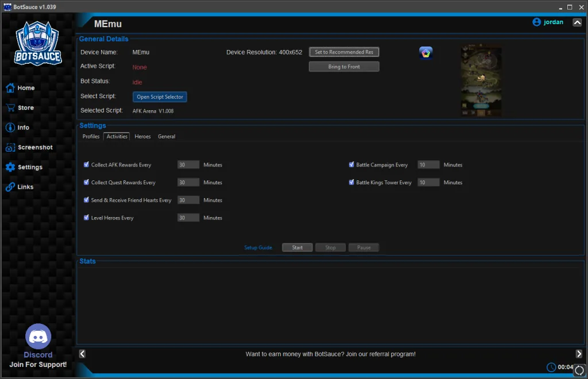Click Set to Recommended Res button
This screenshot has height=379, width=588.
(x=344, y=52)
